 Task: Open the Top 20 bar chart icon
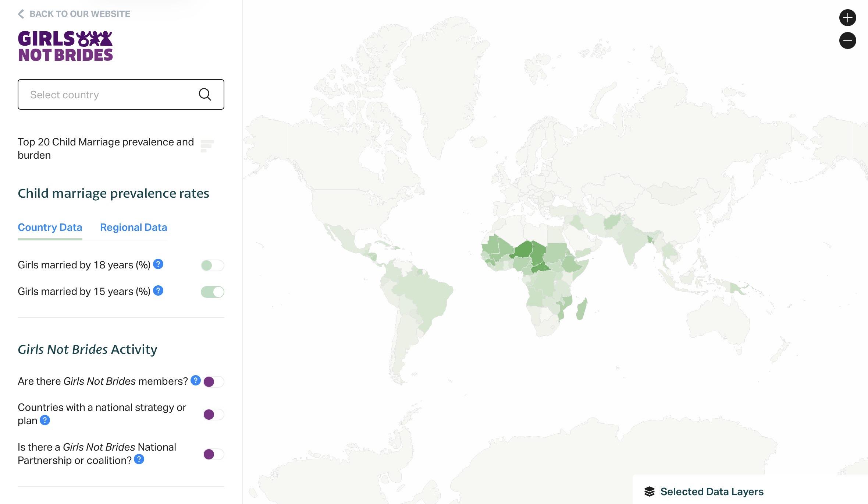pyautogui.click(x=207, y=146)
